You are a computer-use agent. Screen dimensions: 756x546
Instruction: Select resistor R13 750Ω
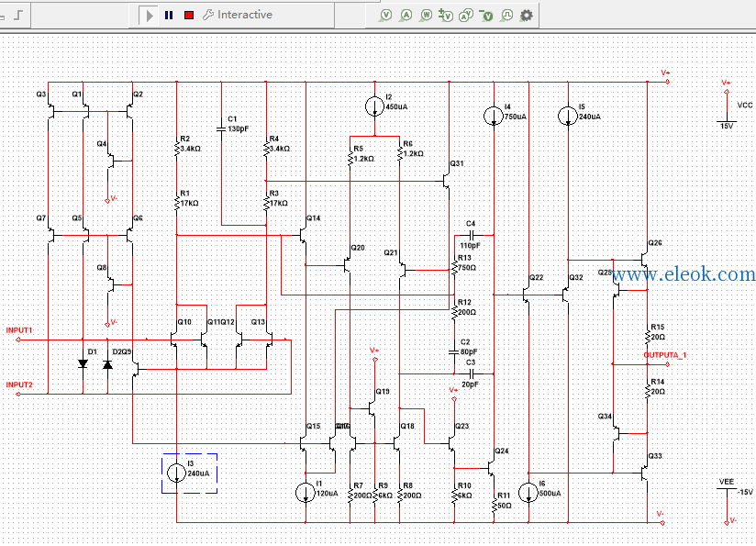pos(454,265)
